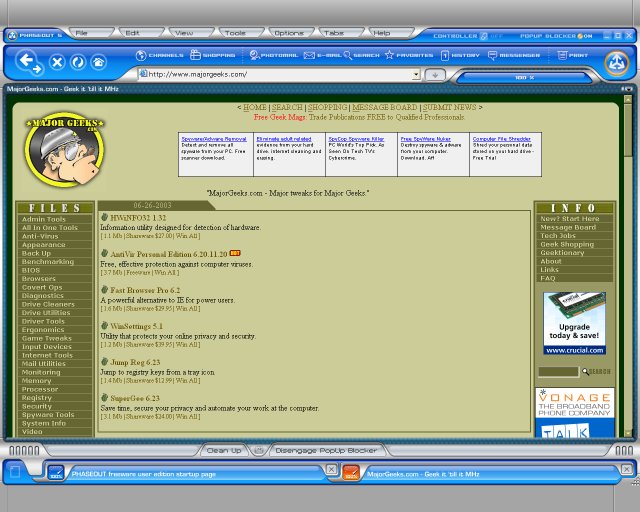
Task: Open the Options menu
Action: pyautogui.click(x=291, y=33)
